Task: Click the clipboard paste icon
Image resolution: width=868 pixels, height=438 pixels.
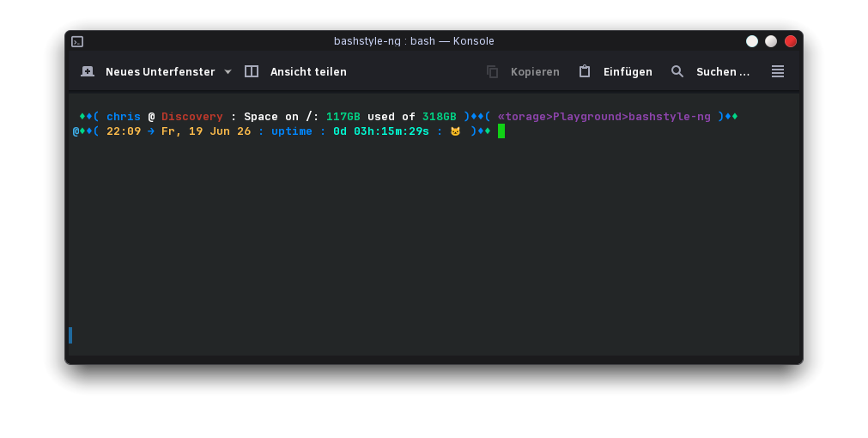Action: coord(585,71)
